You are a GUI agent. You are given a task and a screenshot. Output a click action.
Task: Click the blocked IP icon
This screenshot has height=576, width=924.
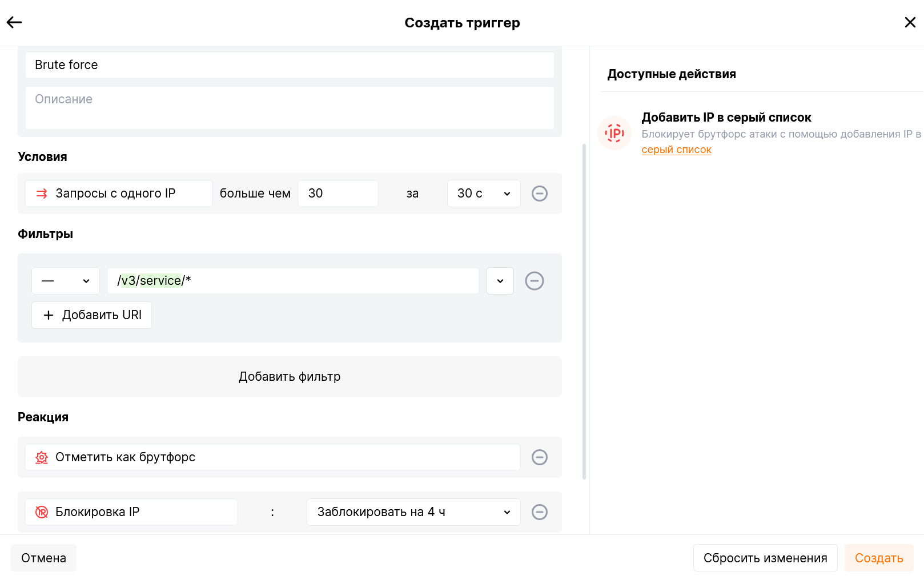coord(42,512)
